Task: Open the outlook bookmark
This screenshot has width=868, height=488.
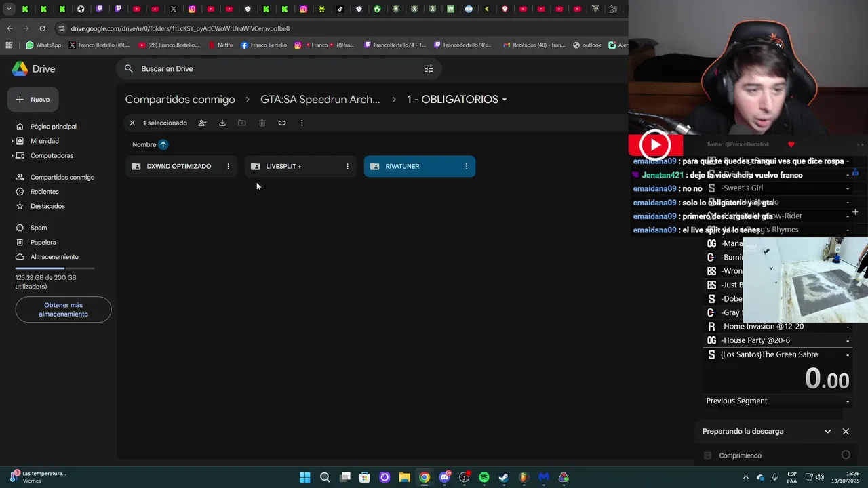Action: coord(587,45)
